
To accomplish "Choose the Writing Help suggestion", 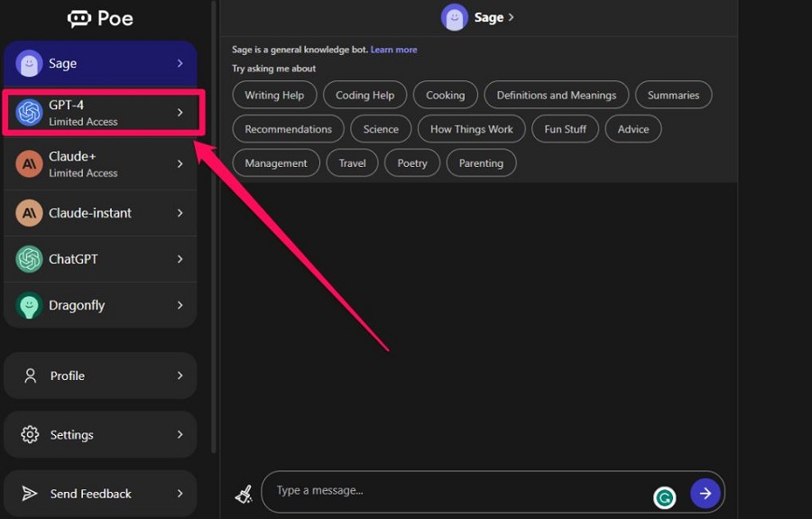I will point(274,95).
